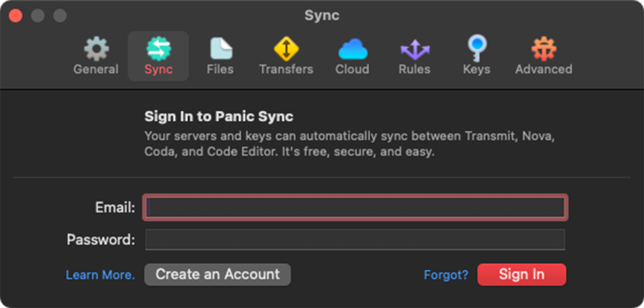
Task: Switch to the Cloud icon pane
Action: click(353, 48)
